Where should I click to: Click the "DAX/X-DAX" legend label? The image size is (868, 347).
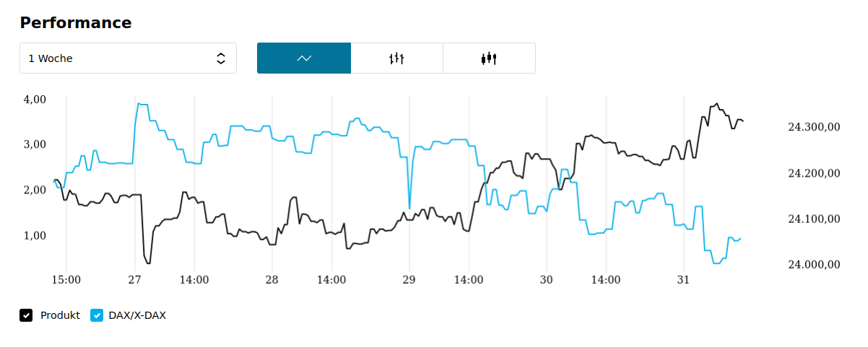point(137,315)
